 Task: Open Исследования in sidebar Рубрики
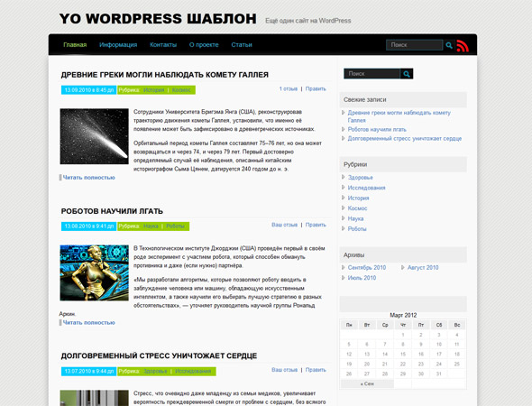pyautogui.click(x=366, y=188)
